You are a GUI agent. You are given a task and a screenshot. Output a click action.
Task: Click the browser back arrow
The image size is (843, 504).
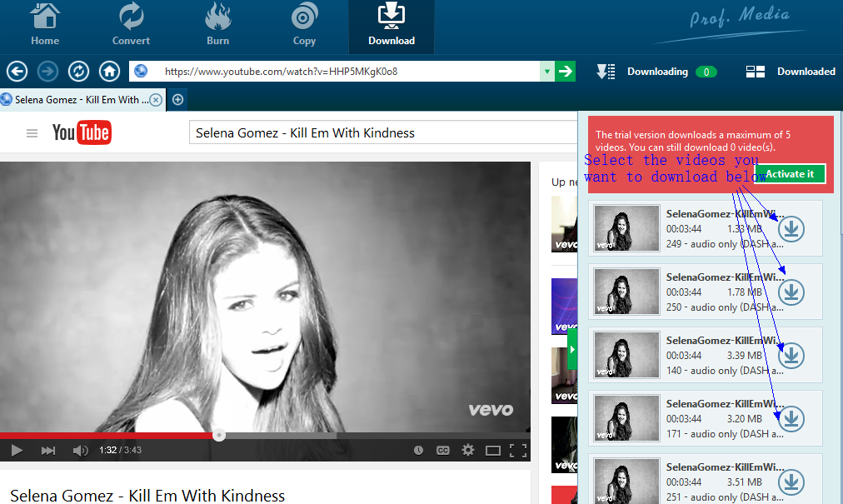[17, 71]
